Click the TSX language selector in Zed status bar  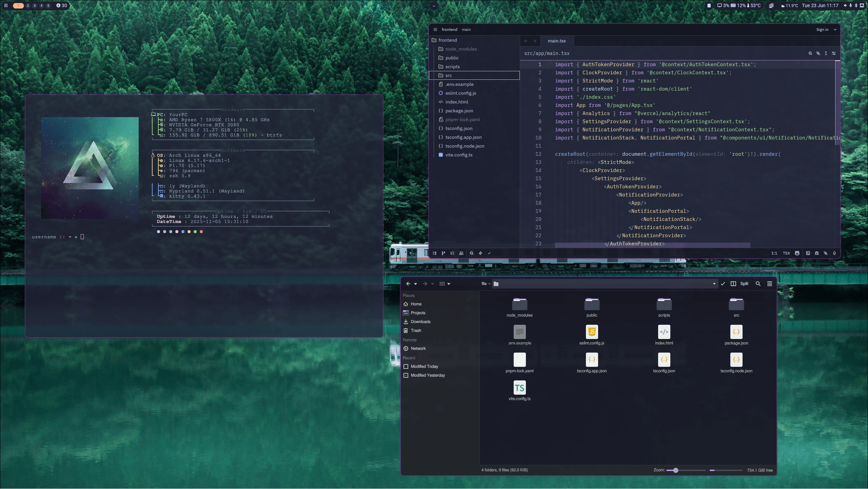(x=786, y=253)
